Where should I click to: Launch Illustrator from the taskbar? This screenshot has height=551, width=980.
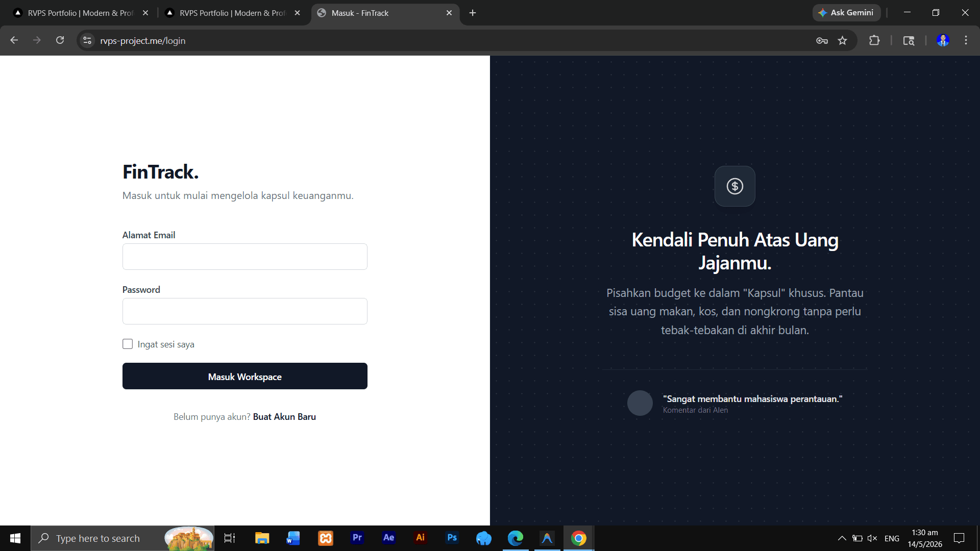[420, 538]
